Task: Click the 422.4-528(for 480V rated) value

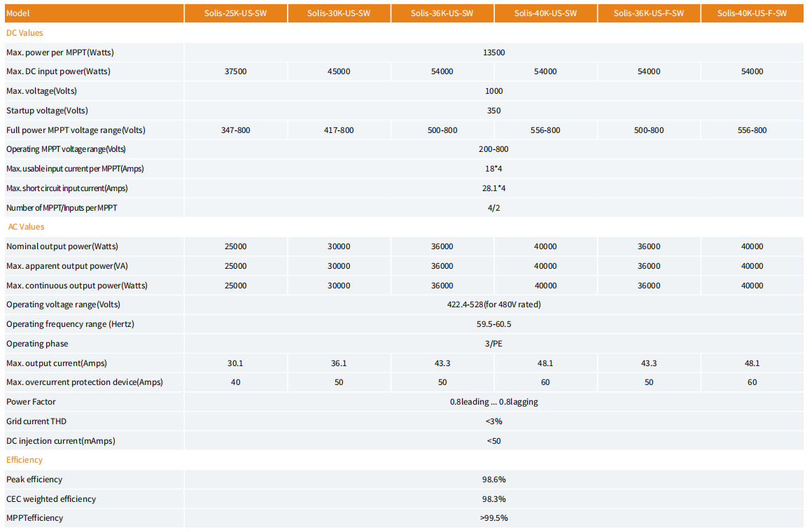Action: point(493,304)
